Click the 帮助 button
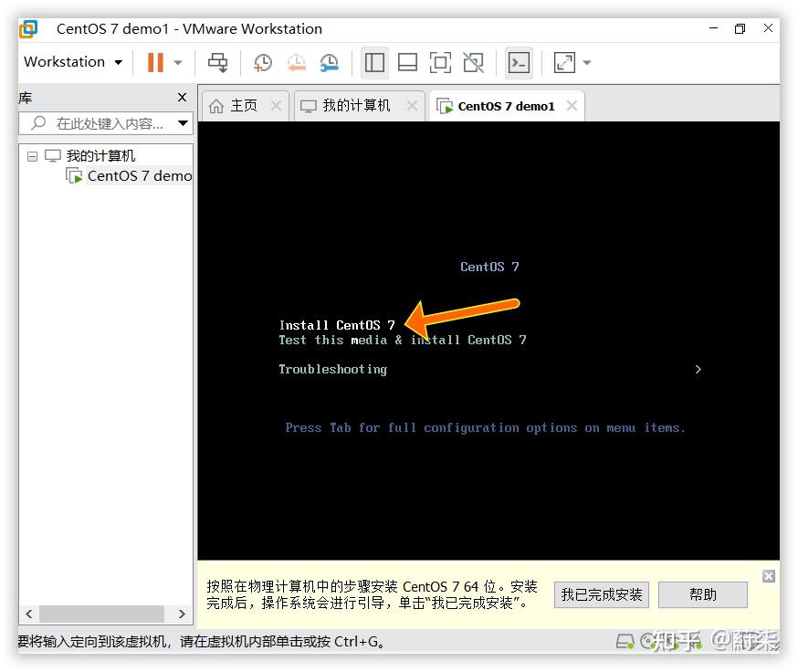Image resolution: width=798 pixels, height=672 pixels. click(702, 594)
